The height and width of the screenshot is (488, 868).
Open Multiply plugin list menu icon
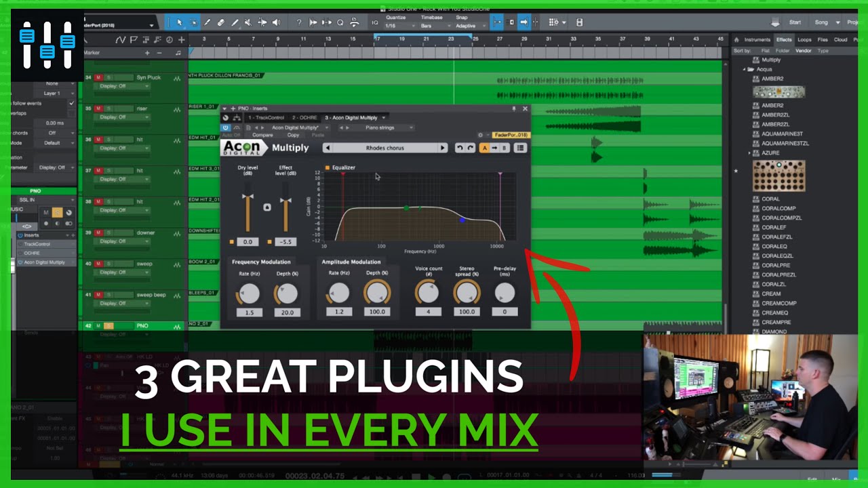pyautogui.click(x=520, y=148)
